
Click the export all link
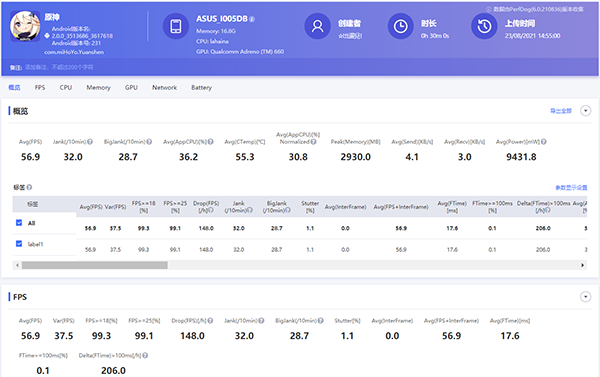click(x=561, y=111)
